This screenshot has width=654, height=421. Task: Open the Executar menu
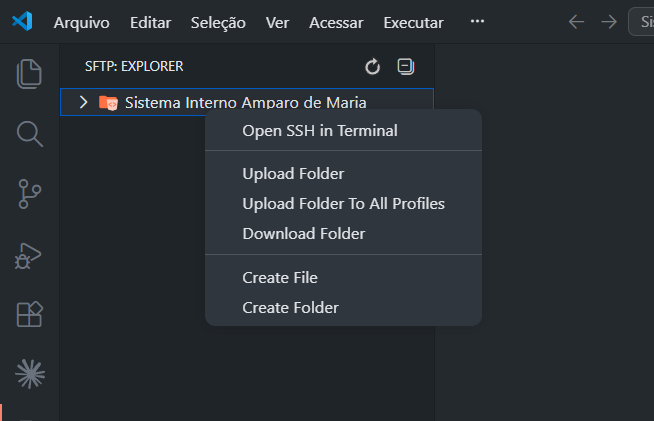(413, 23)
